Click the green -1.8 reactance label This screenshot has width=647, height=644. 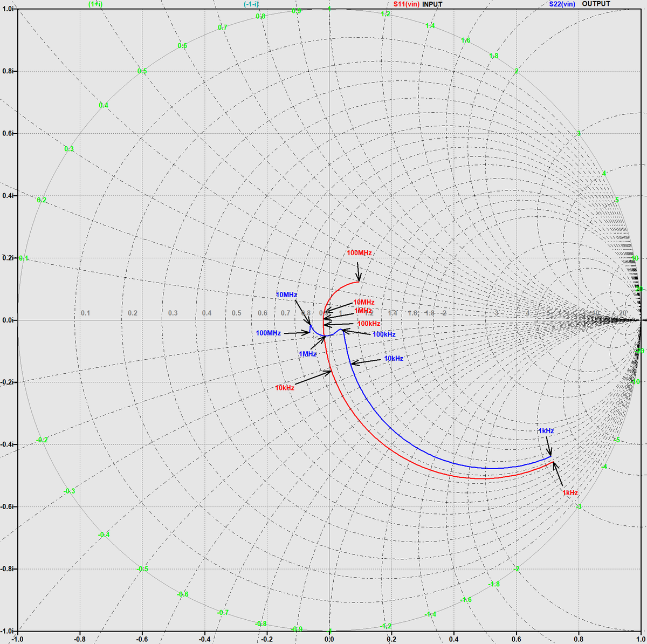(x=493, y=584)
